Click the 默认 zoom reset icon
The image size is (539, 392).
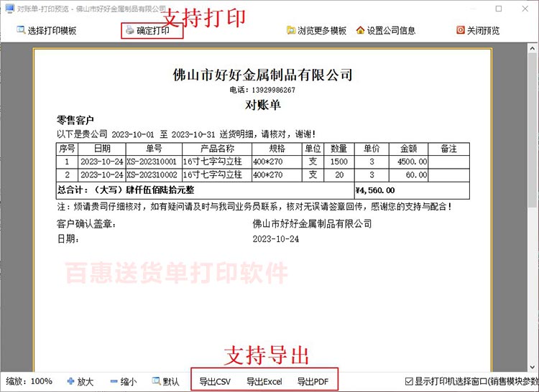(x=157, y=381)
